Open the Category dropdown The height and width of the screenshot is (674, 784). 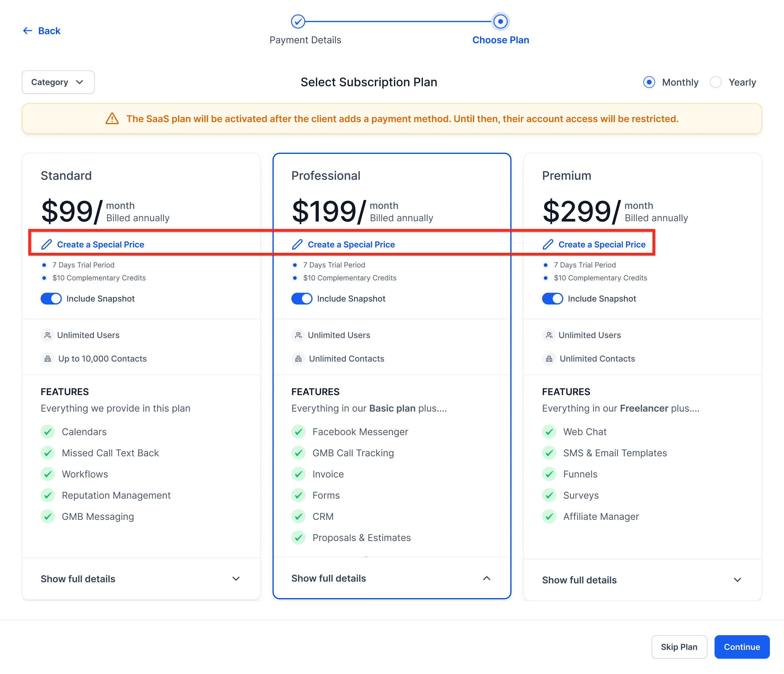click(x=58, y=82)
